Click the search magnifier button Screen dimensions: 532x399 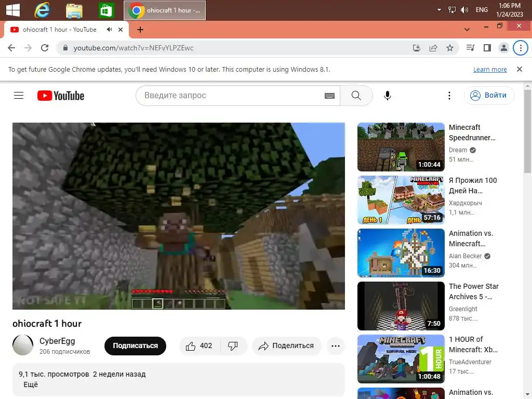tap(356, 96)
